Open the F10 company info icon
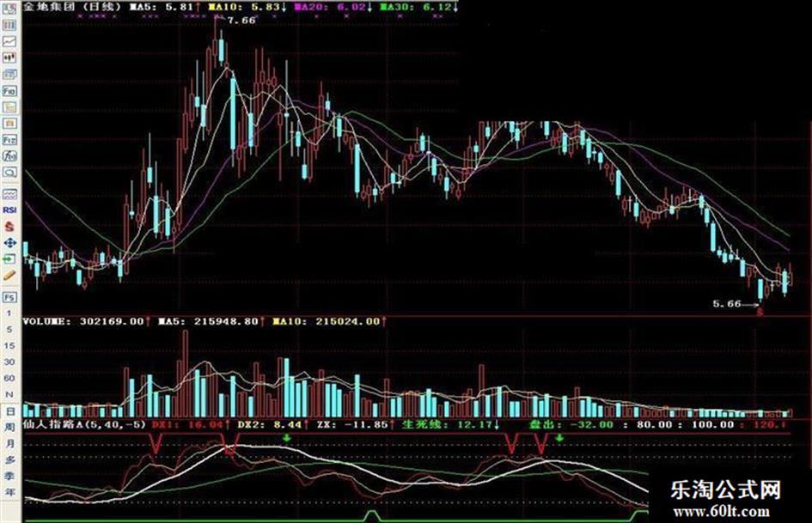Viewport: 812px width, 523px height. 9,91
